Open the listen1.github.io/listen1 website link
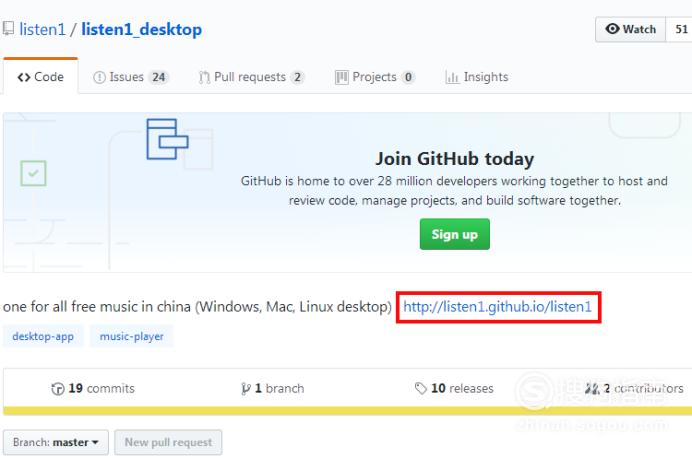 497,307
